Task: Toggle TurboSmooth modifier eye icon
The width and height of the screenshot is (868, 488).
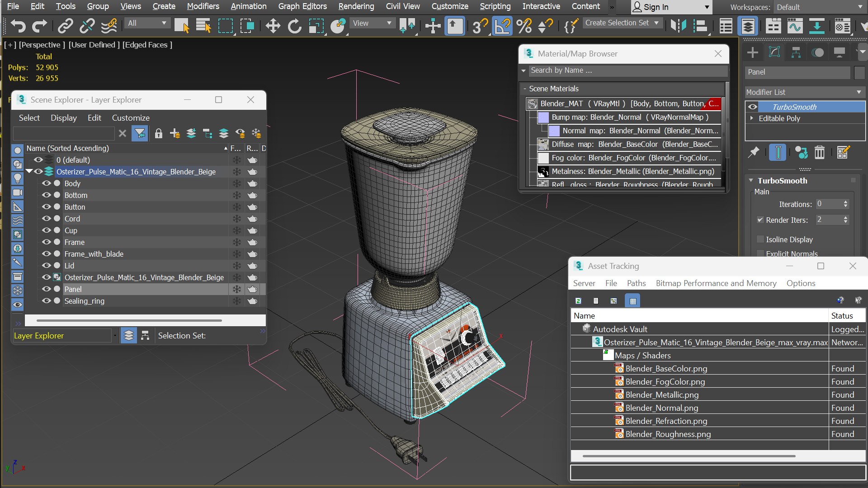Action: pyautogui.click(x=753, y=107)
